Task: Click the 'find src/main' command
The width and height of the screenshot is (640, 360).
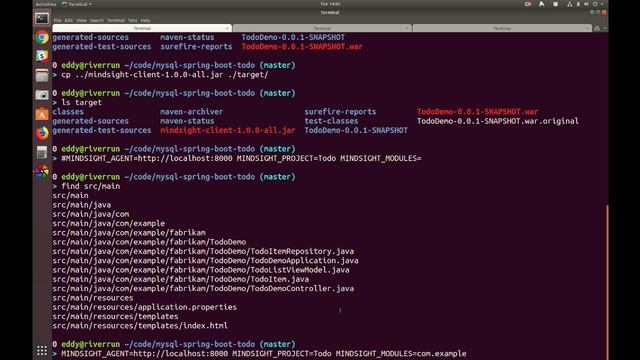Action: (91, 186)
